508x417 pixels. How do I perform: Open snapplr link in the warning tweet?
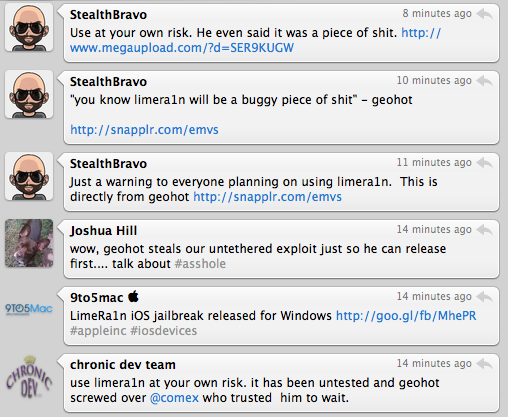click(267, 197)
